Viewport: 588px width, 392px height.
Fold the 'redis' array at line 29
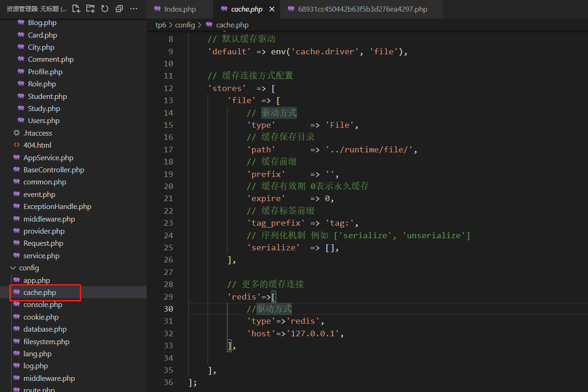tap(181, 297)
